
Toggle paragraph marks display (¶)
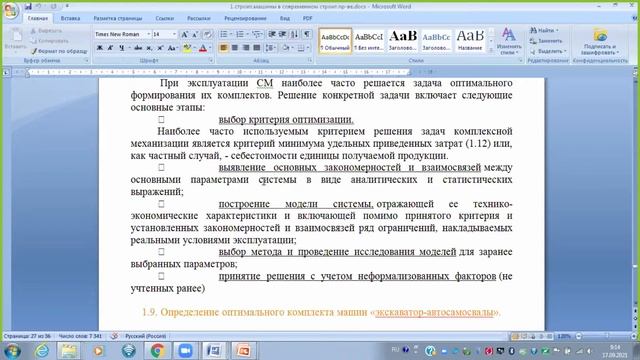307,34
